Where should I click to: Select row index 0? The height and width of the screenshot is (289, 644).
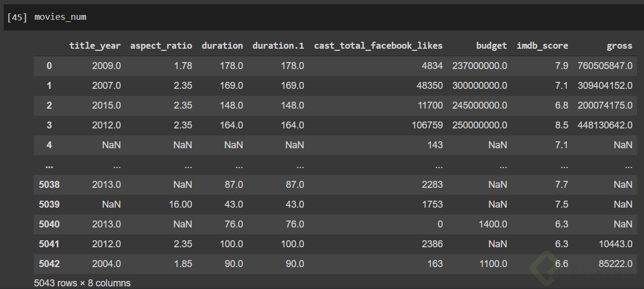pos(49,65)
